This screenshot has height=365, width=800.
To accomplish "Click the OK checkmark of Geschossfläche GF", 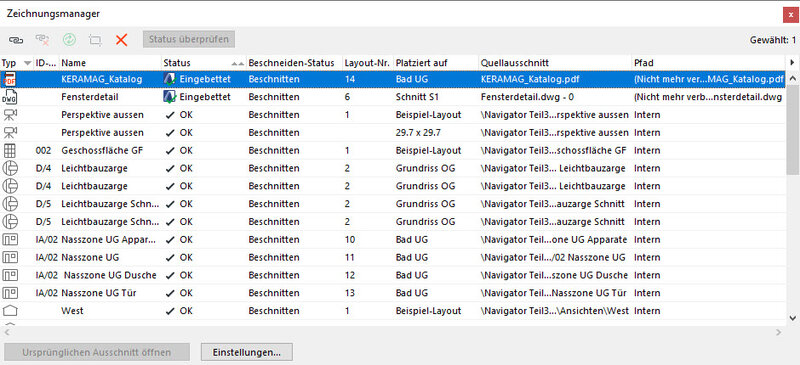I will pyautogui.click(x=170, y=151).
